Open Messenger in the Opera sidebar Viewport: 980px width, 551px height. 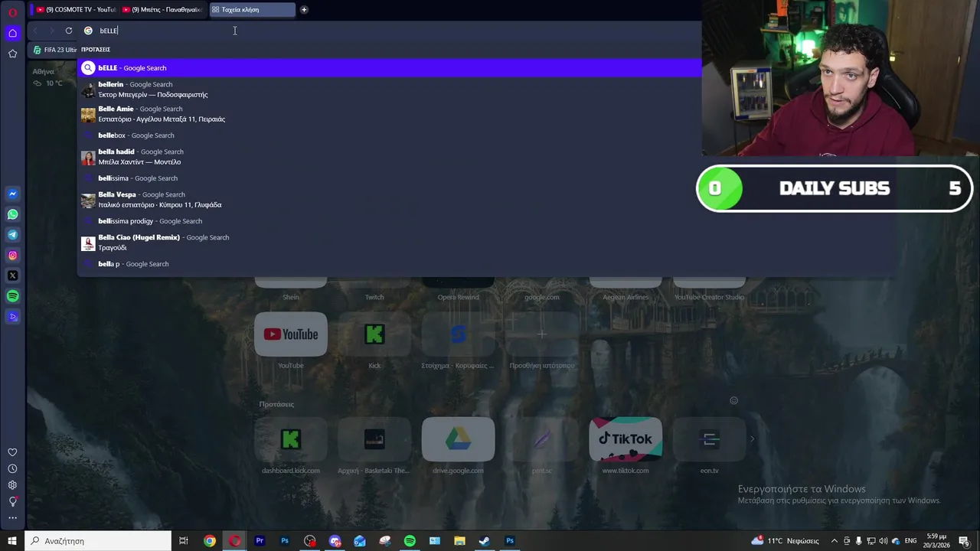[12, 194]
